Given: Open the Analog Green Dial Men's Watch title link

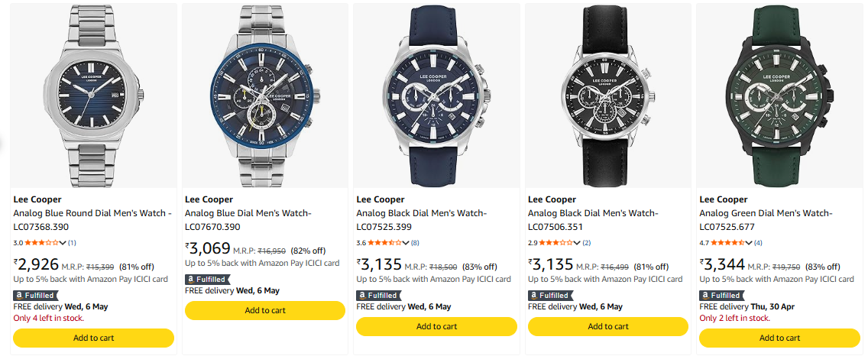Looking at the screenshot, I should [x=766, y=220].
